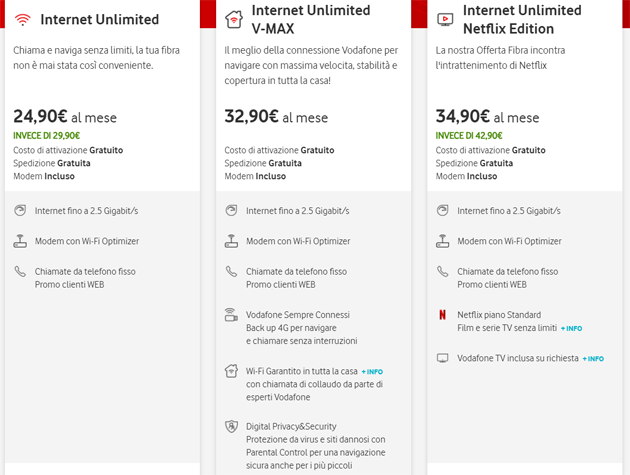Click the Wi-Fi Garantito house icon
Viewport: 630px width, 475px height.
point(231,371)
